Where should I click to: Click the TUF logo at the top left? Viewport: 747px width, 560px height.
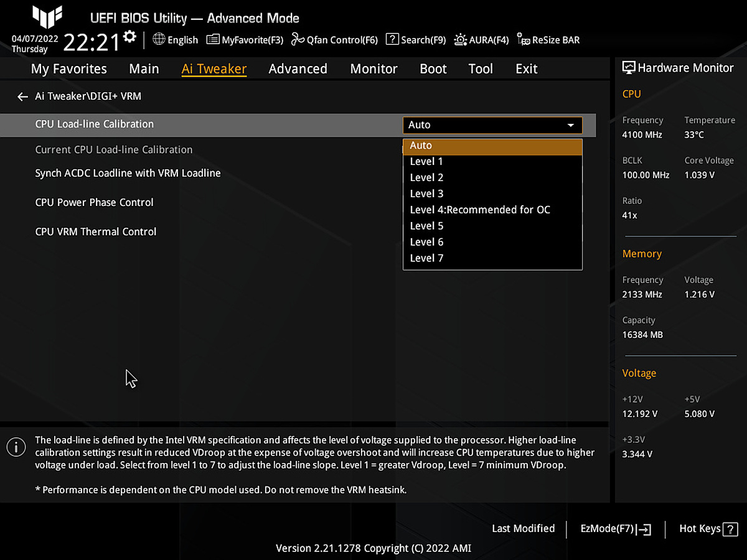[47, 17]
